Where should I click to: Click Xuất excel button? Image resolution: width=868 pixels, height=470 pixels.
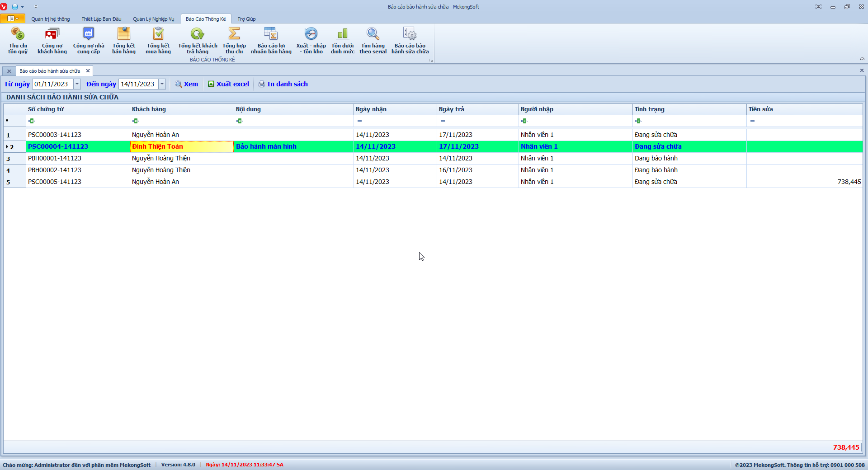pos(228,84)
